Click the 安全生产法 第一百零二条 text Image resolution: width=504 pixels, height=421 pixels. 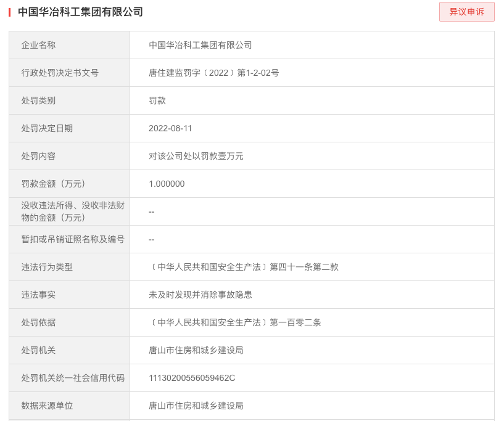coord(235,322)
